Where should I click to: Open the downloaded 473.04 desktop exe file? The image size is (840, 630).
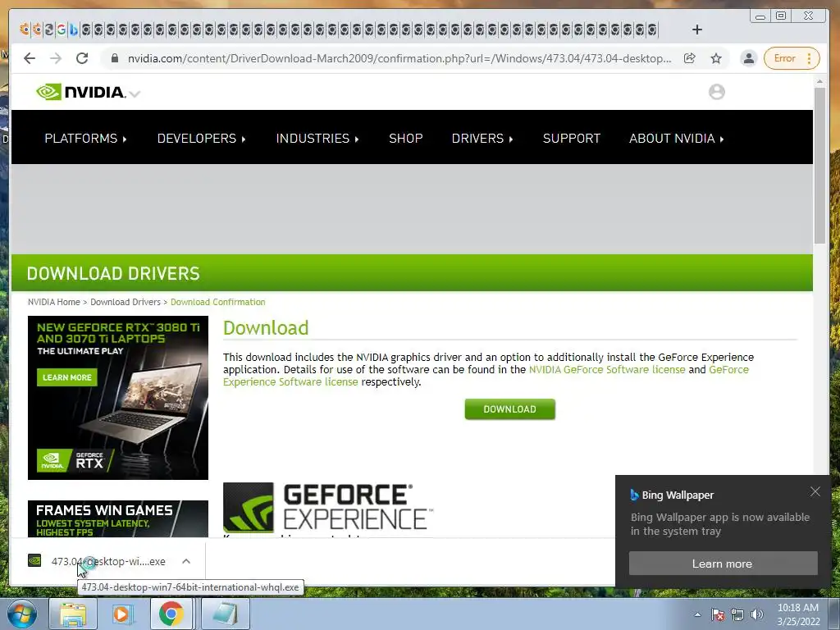point(108,561)
